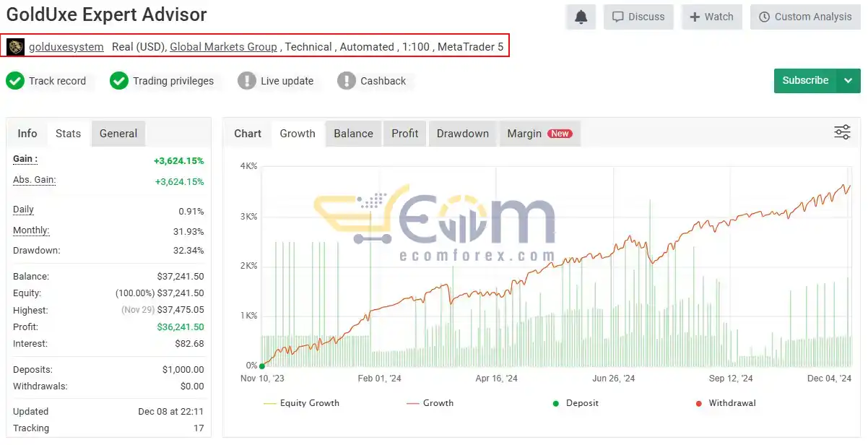Click the Monthly value "31.93%"

188,232
